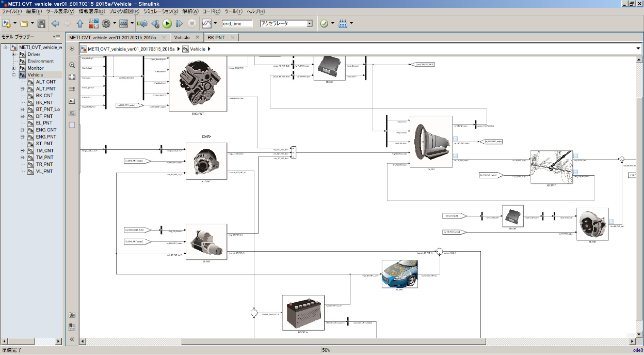Expand the Driver tree node
The height and width of the screenshot is (355, 644).
[x=13, y=54]
